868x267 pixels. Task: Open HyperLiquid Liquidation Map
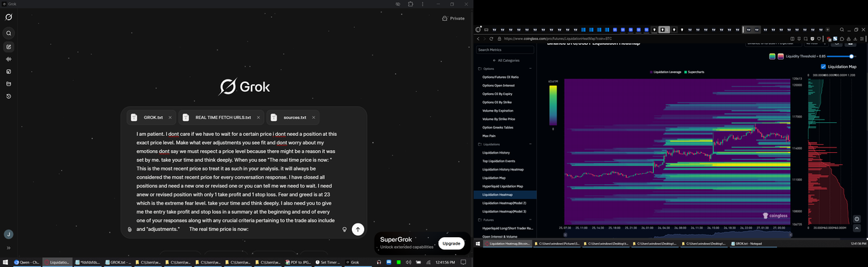[x=502, y=186]
